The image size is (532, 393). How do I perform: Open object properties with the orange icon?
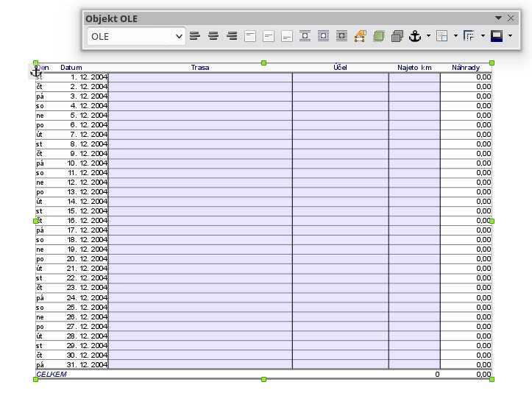pos(360,36)
